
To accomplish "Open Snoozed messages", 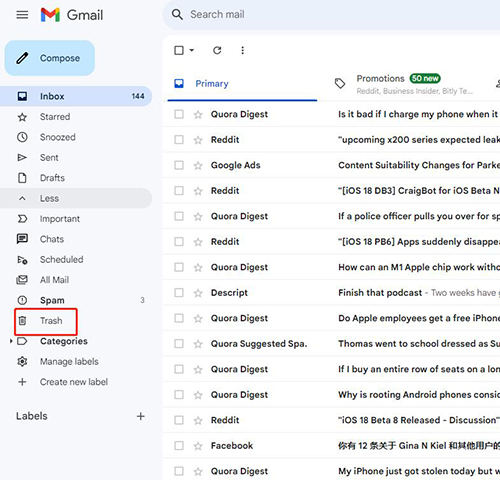I will click(x=76, y=137).
